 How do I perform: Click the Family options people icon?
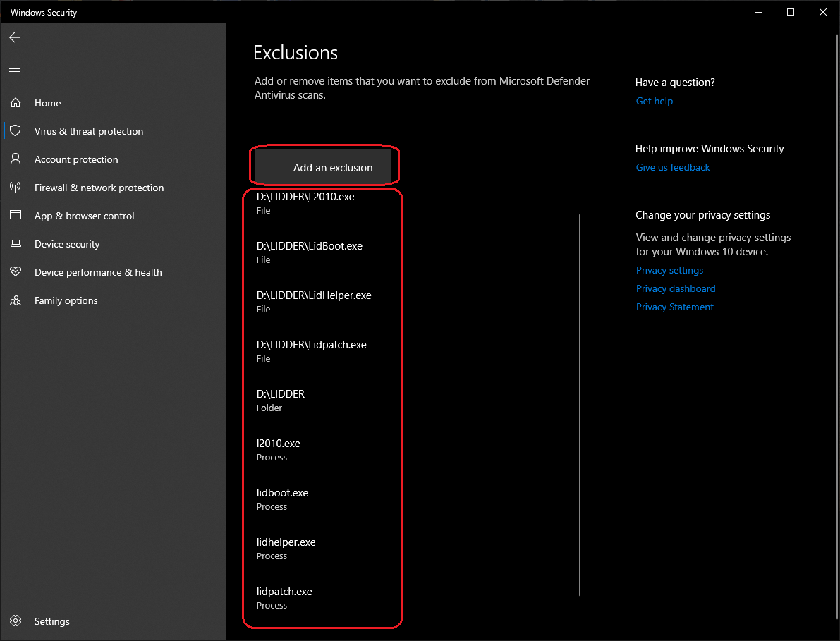point(16,300)
